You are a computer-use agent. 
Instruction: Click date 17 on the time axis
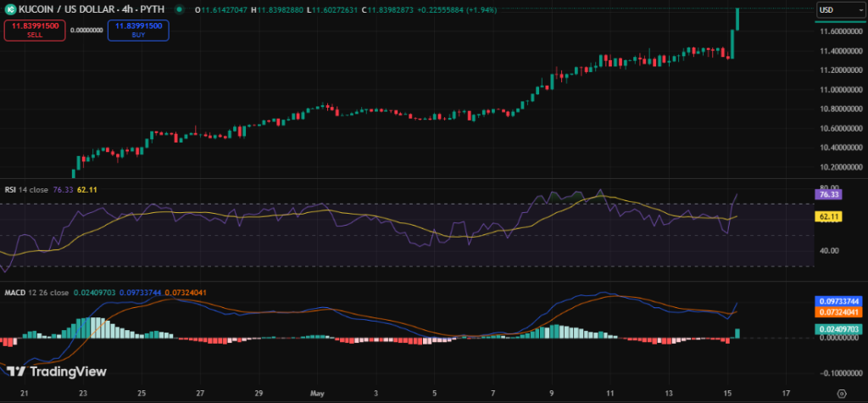coord(787,393)
